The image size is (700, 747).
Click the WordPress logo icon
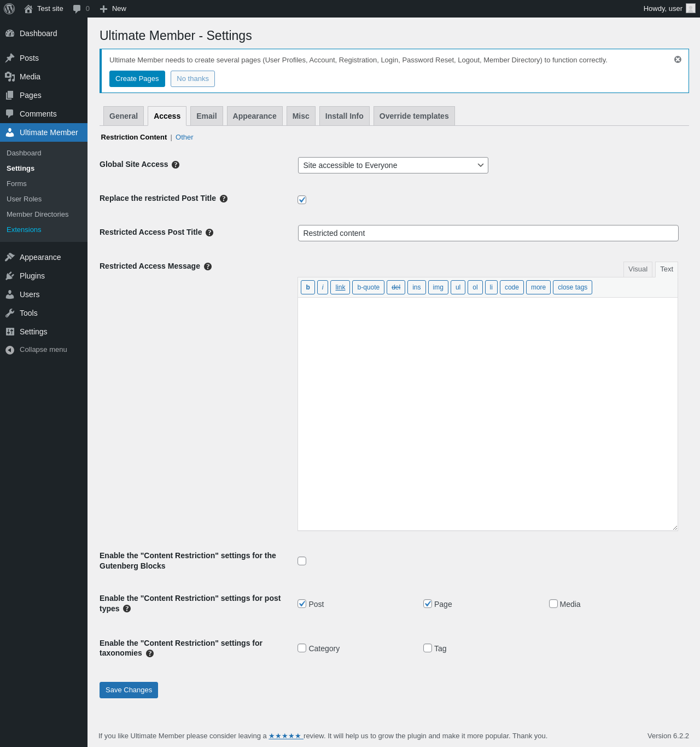9,9
